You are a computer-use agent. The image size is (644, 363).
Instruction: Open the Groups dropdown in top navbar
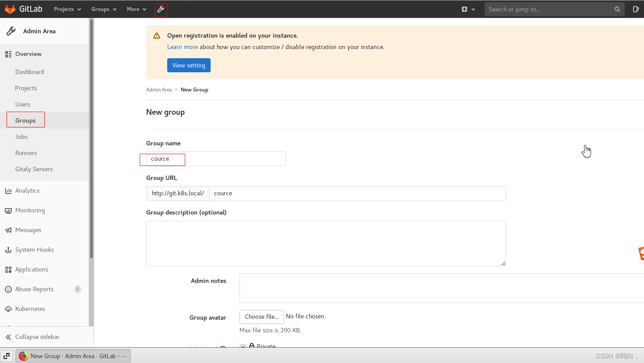pyautogui.click(x=104, y=9)
